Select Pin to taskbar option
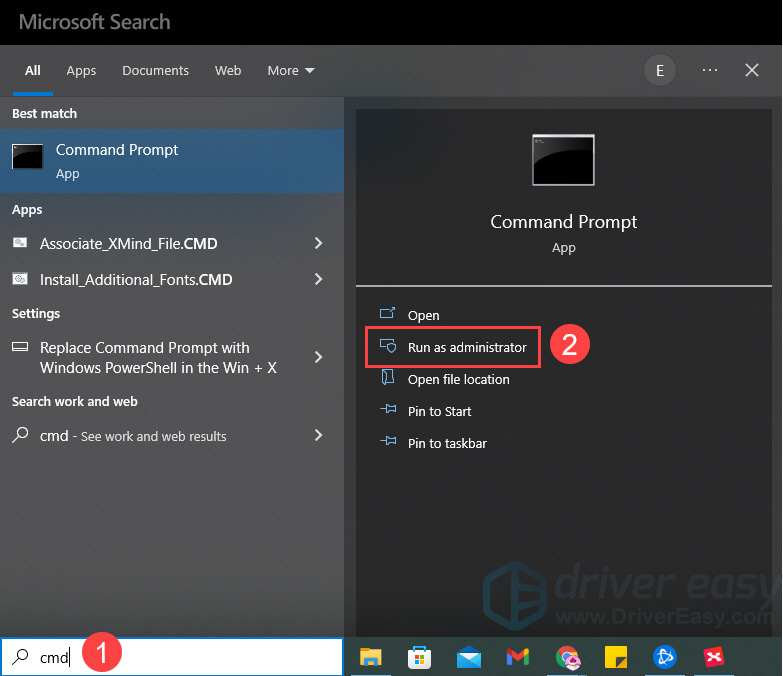The image size is (783, 676). point(447,443)
